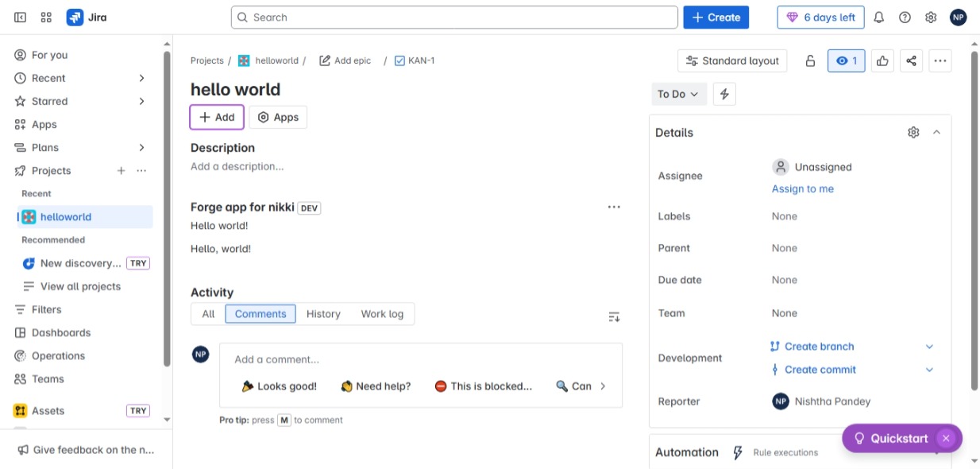This screenshot has width=980, height=469.
Task: Click the lightning automation button beside status
Action: (724, 94)
